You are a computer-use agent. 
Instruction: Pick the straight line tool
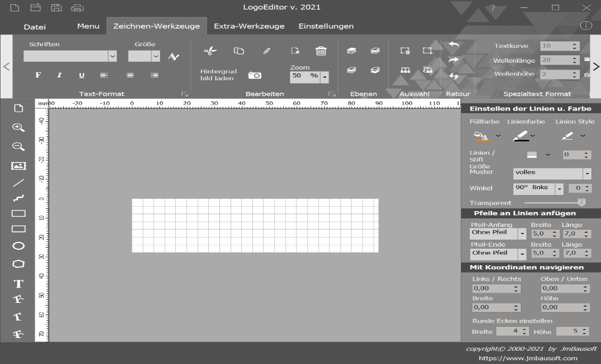(x=19, y=183)
